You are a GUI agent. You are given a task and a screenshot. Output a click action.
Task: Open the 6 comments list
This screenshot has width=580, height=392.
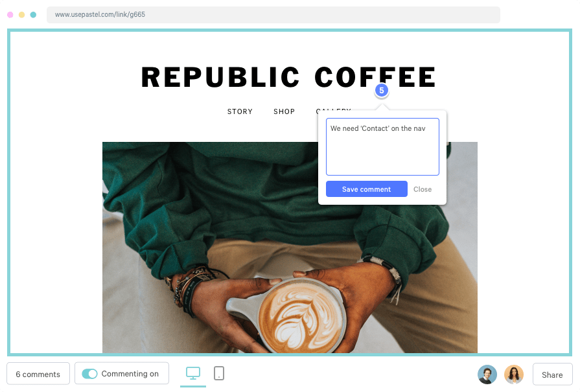(x=38, y=374)
